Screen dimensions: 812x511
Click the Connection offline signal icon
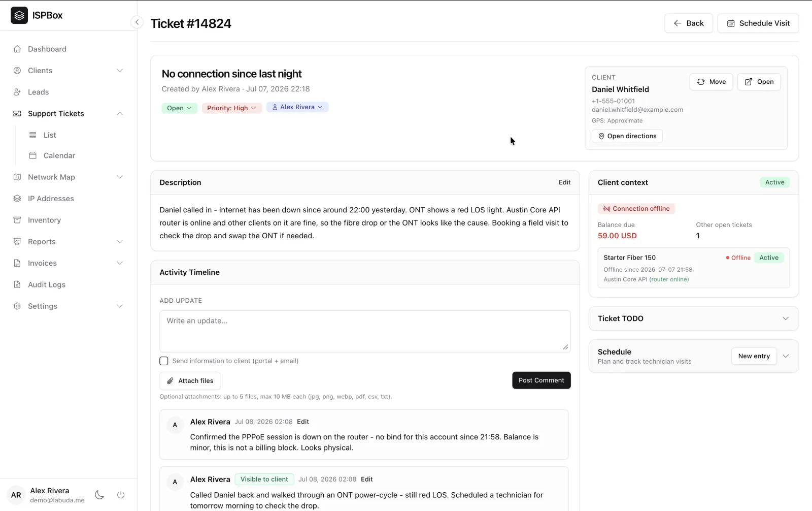click(x=606, y=209)
